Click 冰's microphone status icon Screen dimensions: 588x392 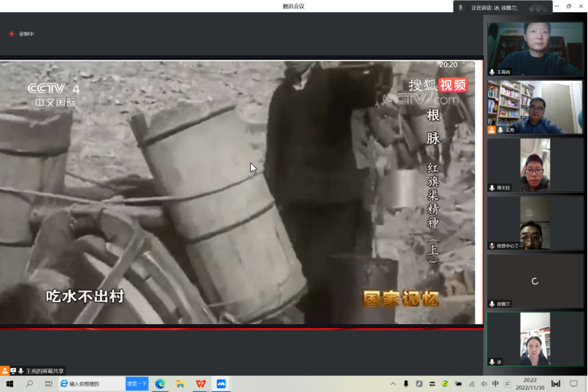492,362
